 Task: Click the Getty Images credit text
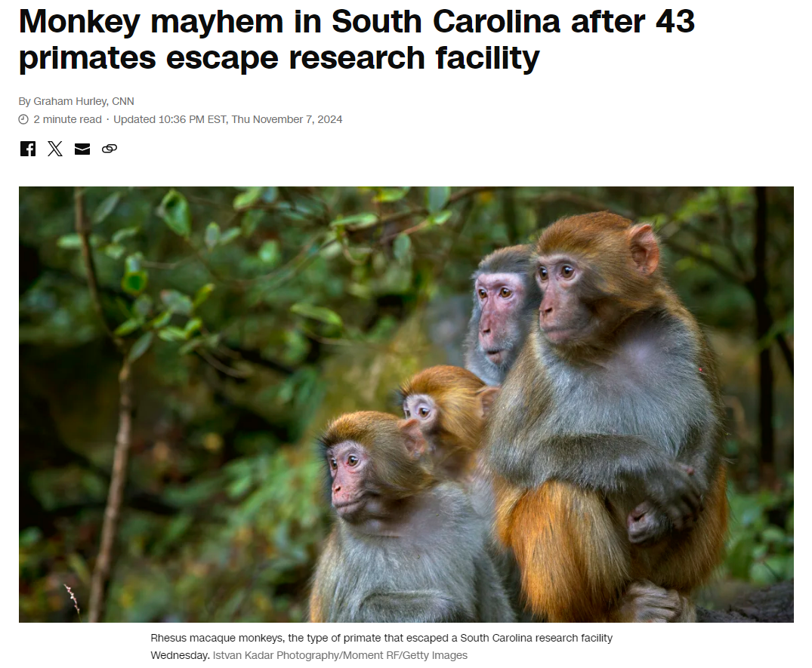(435, 656)
